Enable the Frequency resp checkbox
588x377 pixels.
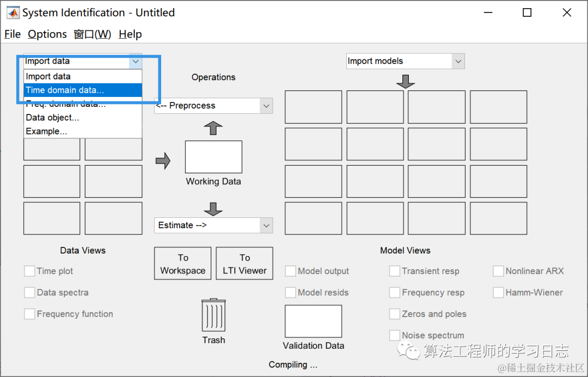click(x=395, y=292)
